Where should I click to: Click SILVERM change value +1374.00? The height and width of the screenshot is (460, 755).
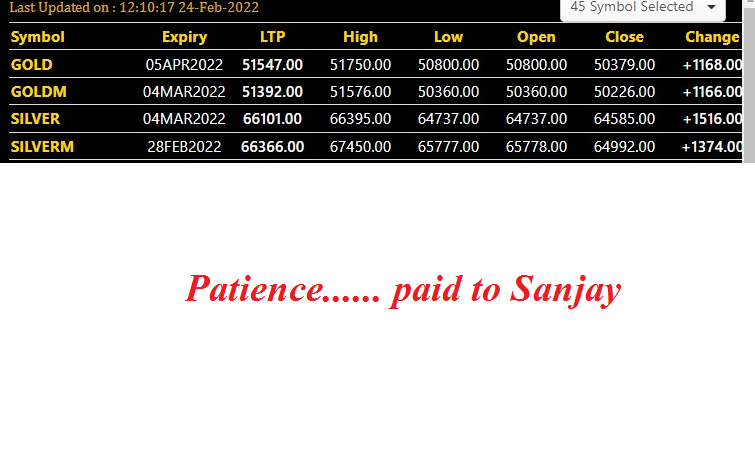(x=712, y=146)
